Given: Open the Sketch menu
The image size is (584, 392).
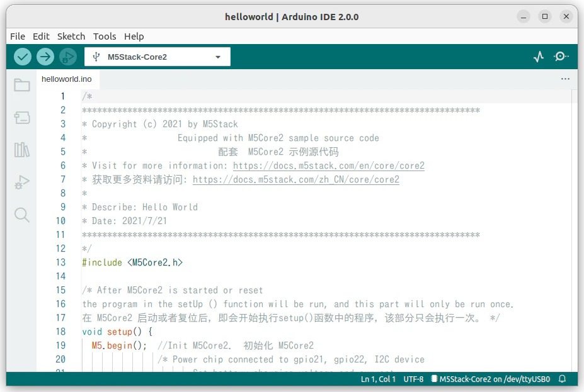Looking at the screenshot, I should tap(71, 36).
